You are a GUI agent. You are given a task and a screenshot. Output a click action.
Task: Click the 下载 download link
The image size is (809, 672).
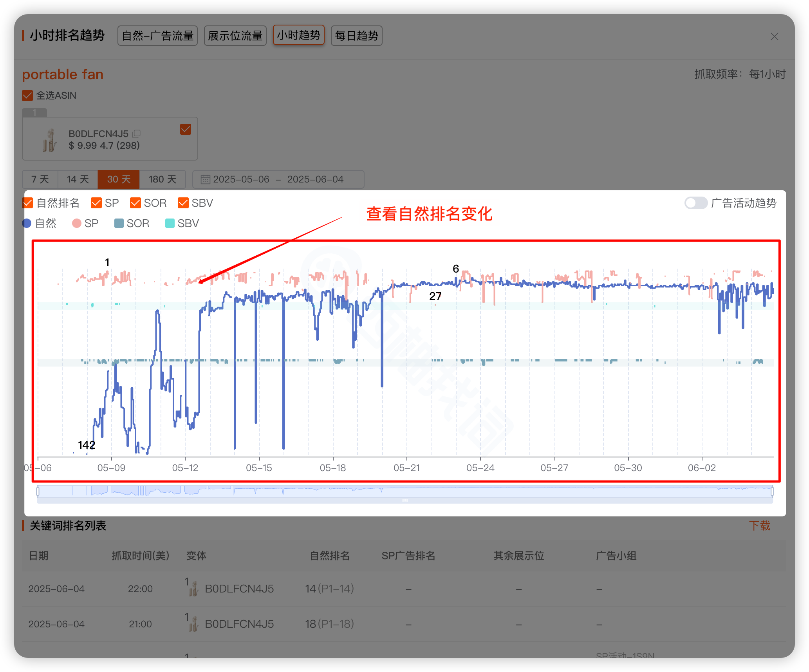point(759,526)
